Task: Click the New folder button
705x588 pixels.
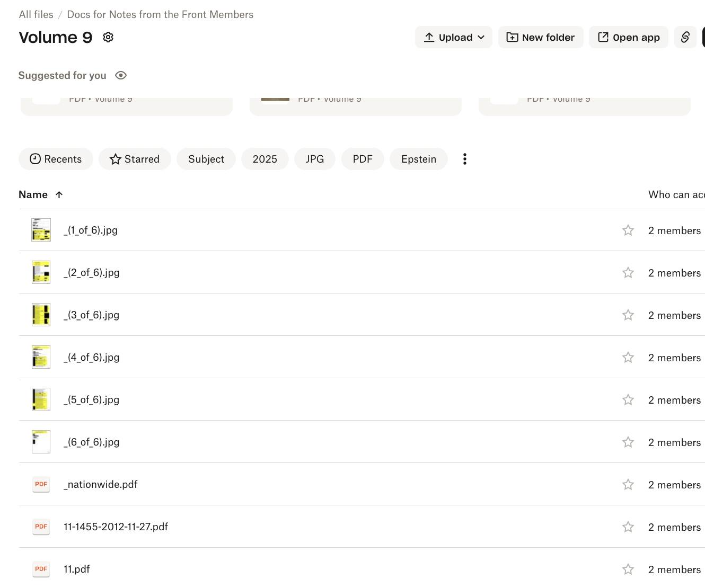Action: tap(540, 37)
